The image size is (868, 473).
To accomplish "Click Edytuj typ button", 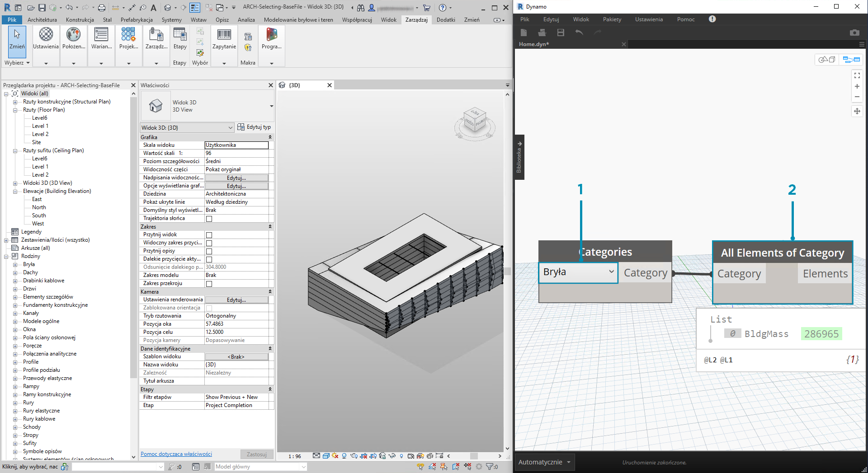I will click(254, 127).
